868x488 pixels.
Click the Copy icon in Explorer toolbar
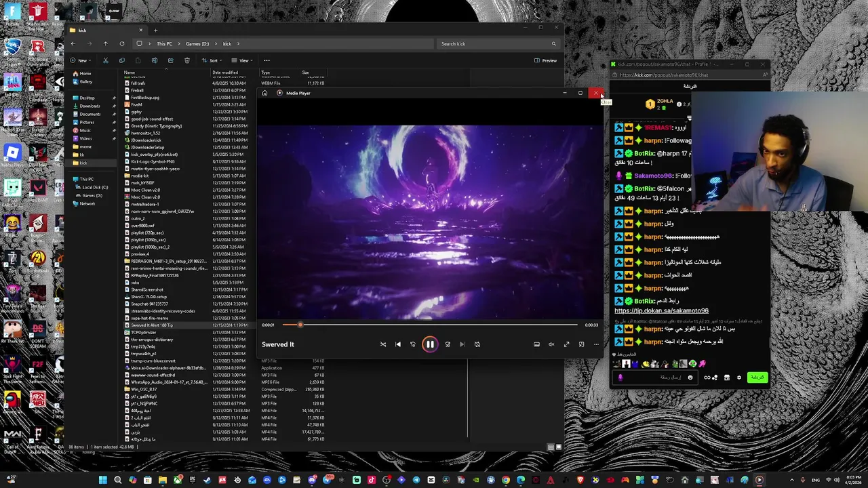(x=121, y=60)
